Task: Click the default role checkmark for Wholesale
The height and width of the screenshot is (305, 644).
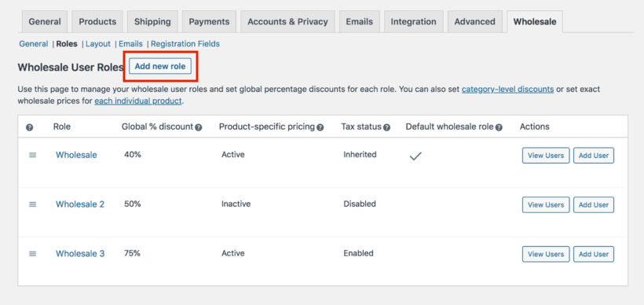Action: click(415, 156)
